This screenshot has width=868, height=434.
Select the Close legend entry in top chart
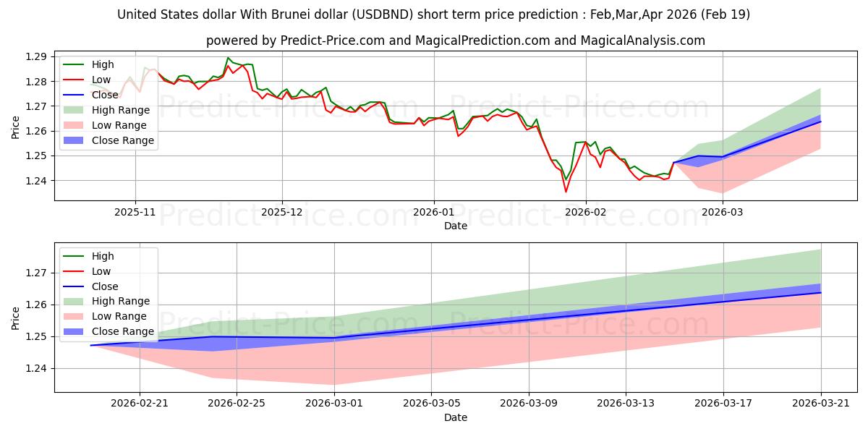92,95
